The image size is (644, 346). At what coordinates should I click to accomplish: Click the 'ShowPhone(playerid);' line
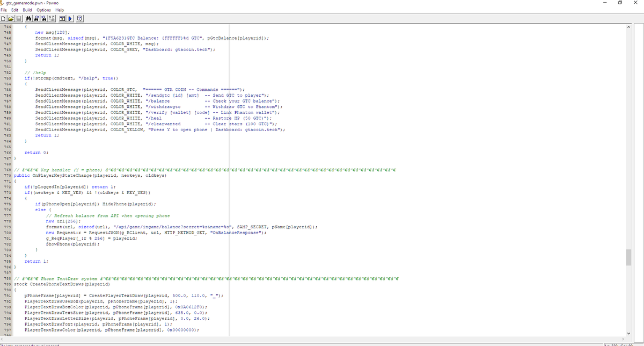pyautogui.click(x=72, y=244)
